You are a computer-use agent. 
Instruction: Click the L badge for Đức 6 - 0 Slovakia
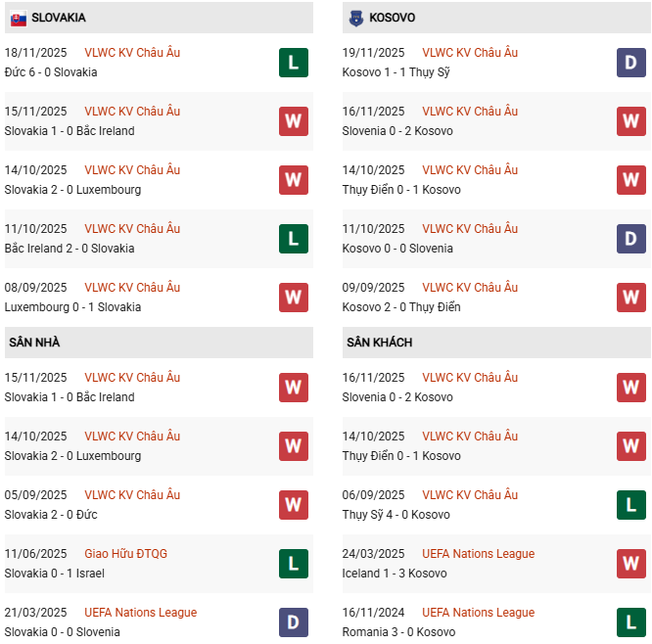coord(293,64)
